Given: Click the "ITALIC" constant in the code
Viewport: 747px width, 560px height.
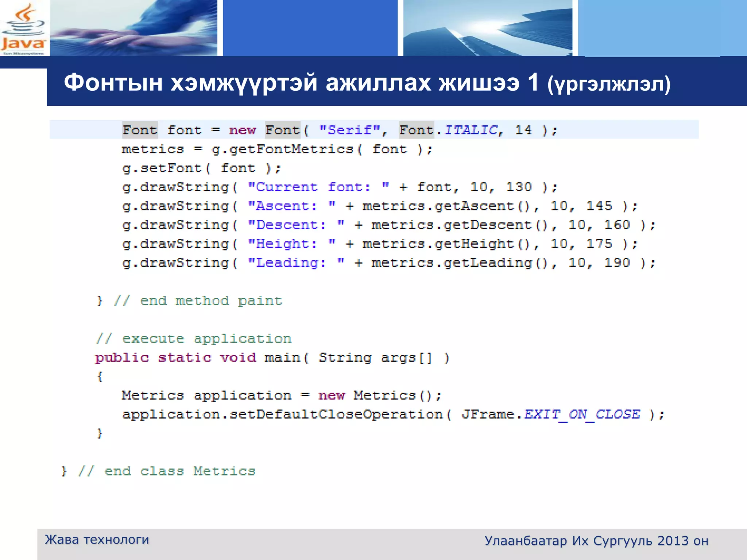Looking at the screenshot, I should click(x=471, y=130).
